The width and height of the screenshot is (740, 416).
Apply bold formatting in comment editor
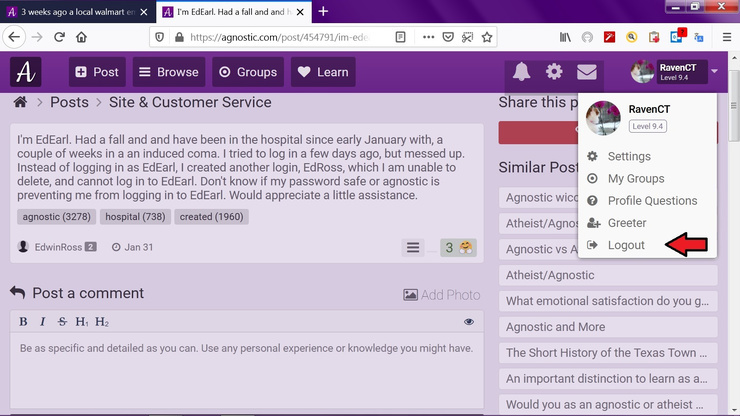(24, 322)
